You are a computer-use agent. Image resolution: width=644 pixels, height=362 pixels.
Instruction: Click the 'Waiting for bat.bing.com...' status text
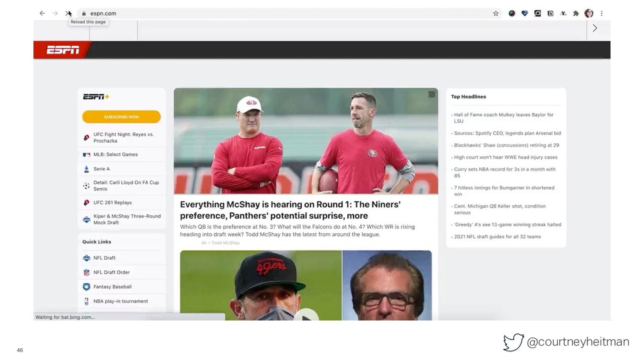coord(65,317)
